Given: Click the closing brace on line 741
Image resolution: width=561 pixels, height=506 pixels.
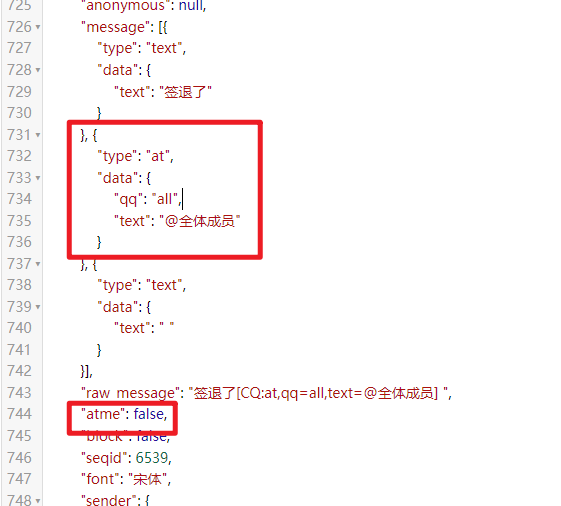Looking at the screenshot, I should [99, 350].
